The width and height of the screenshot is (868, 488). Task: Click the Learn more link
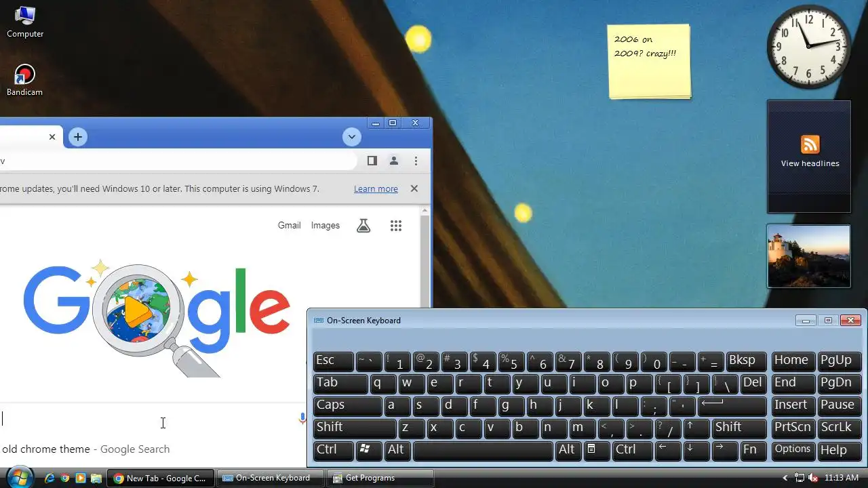tap(376, 189)
